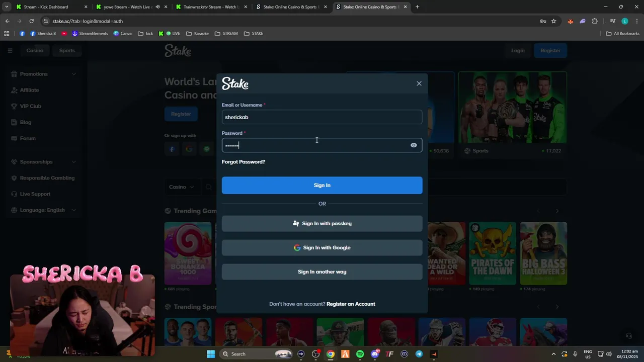Viewport: 644px width, 362px height.
Task: Mute the yowe Stream tab audio
Action: [x=157, y=7]
